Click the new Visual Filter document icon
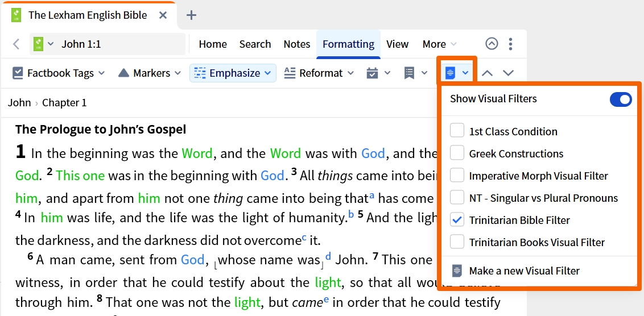 [457, 271]
